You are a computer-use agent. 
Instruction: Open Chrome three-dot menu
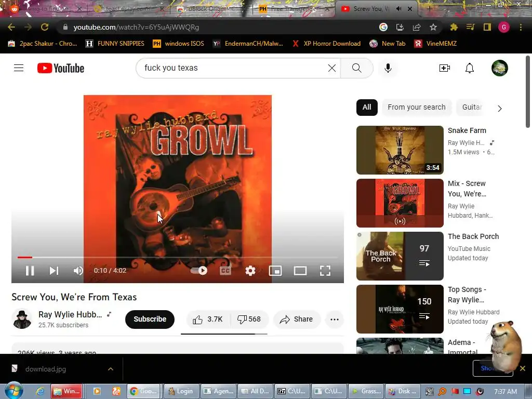521,27
